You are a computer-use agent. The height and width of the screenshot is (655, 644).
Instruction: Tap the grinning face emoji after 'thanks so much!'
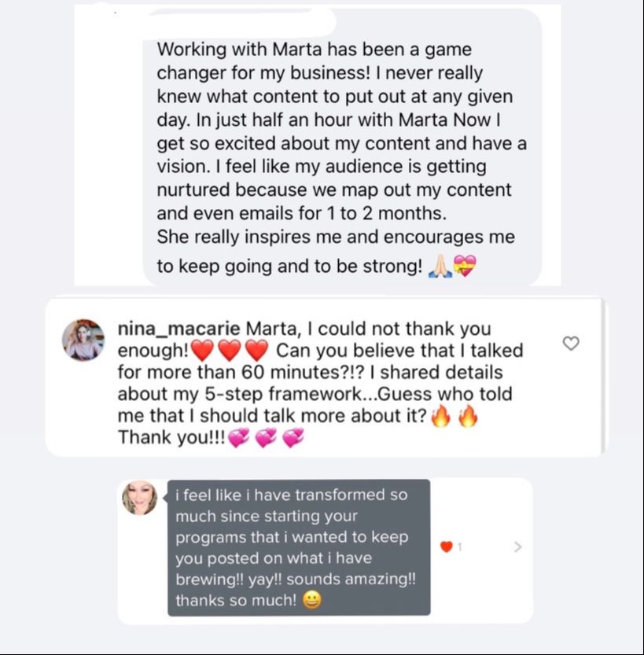311,600
